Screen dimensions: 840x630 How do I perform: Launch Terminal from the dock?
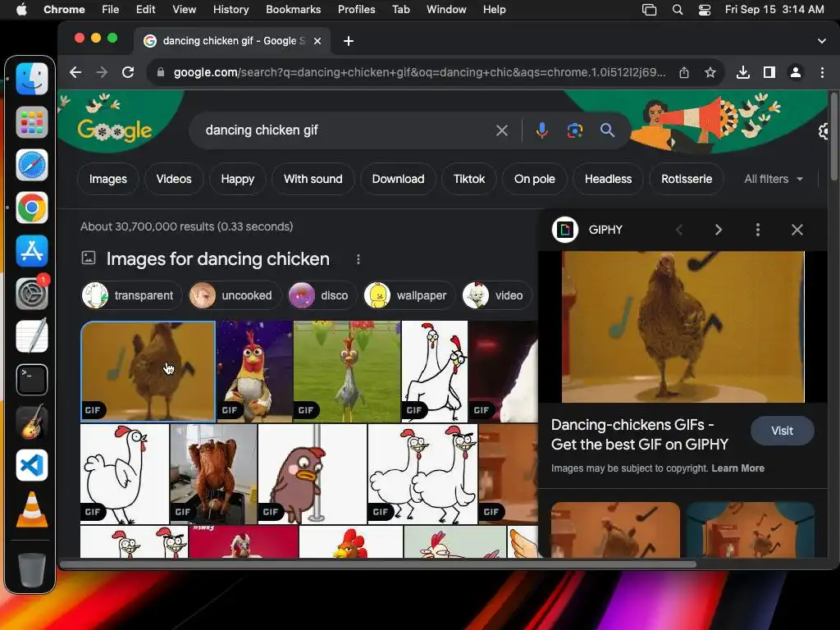[32, 379]
